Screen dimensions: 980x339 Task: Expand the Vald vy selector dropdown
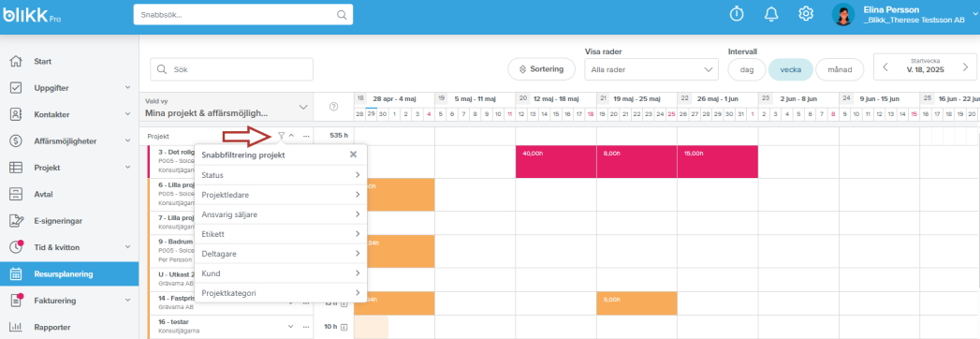(x=227, y=107)
